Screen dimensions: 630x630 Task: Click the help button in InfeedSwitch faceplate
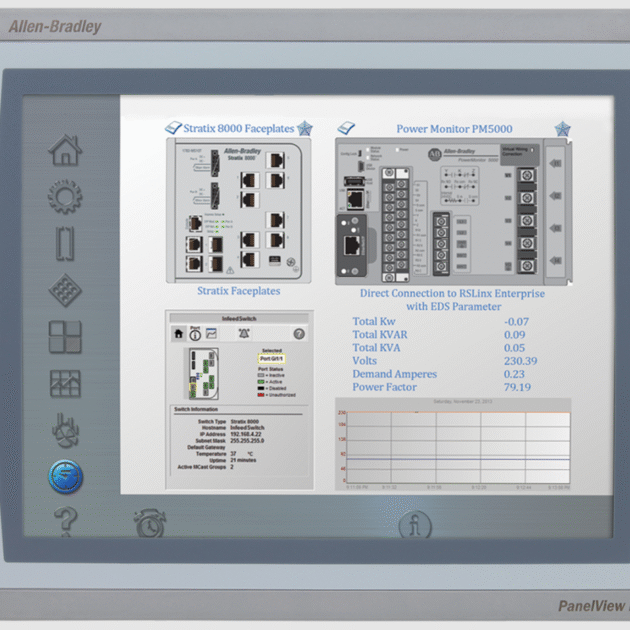298,334
